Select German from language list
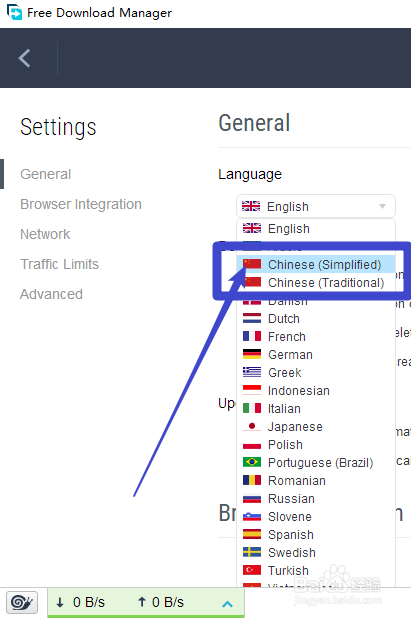 pos(316,355)
